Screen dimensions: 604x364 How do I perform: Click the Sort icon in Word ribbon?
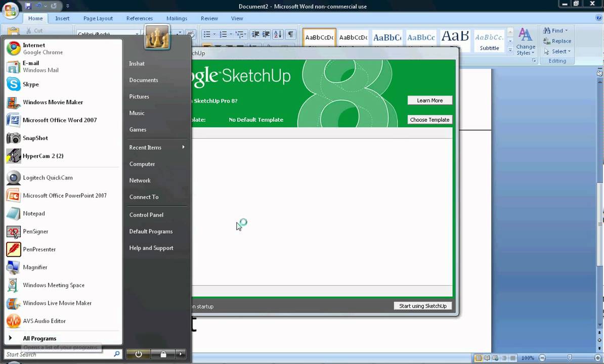point(278,34)
